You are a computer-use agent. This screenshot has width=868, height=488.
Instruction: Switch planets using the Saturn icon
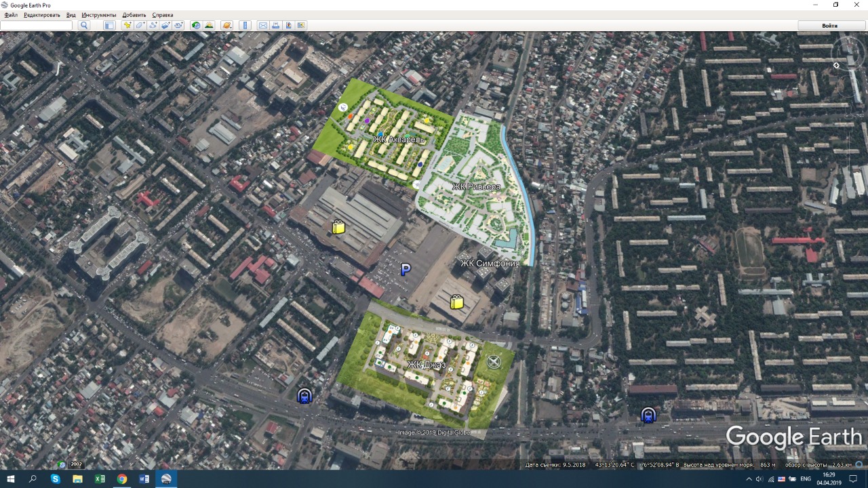[227, 25]
